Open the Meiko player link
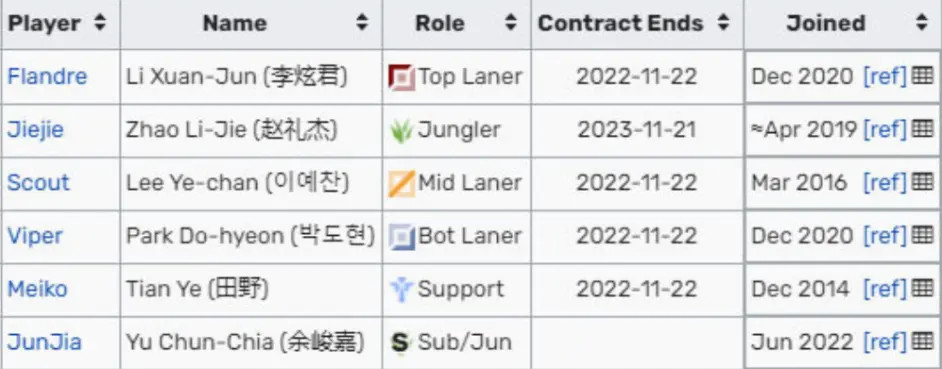Screen dimensions: 942x369 point(37,288)
